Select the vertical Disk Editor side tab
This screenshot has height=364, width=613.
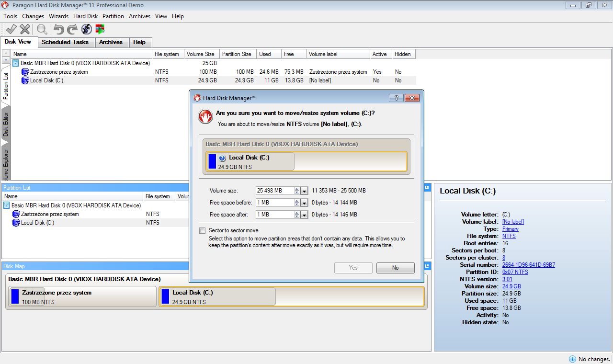(x=6, y=124)
